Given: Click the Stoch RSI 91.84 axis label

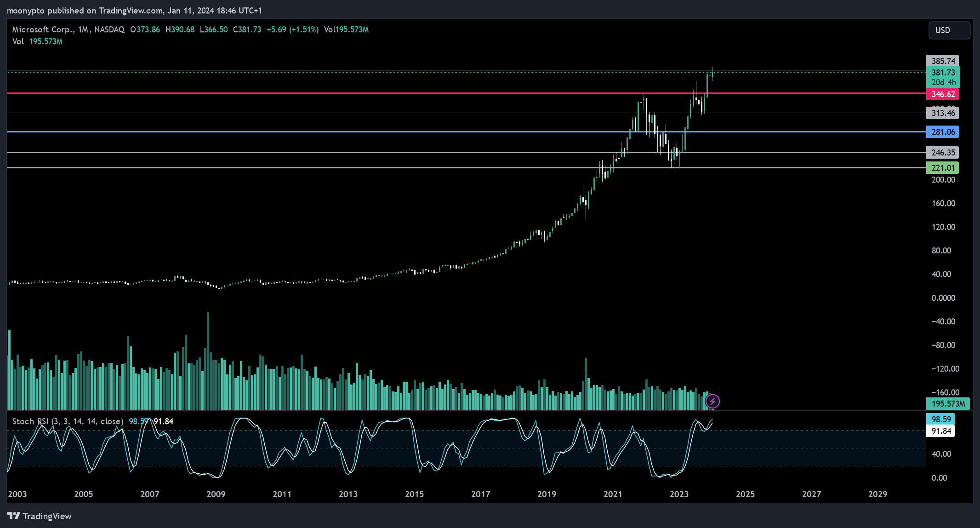Looking at the screenshot, I should point(940,431).
